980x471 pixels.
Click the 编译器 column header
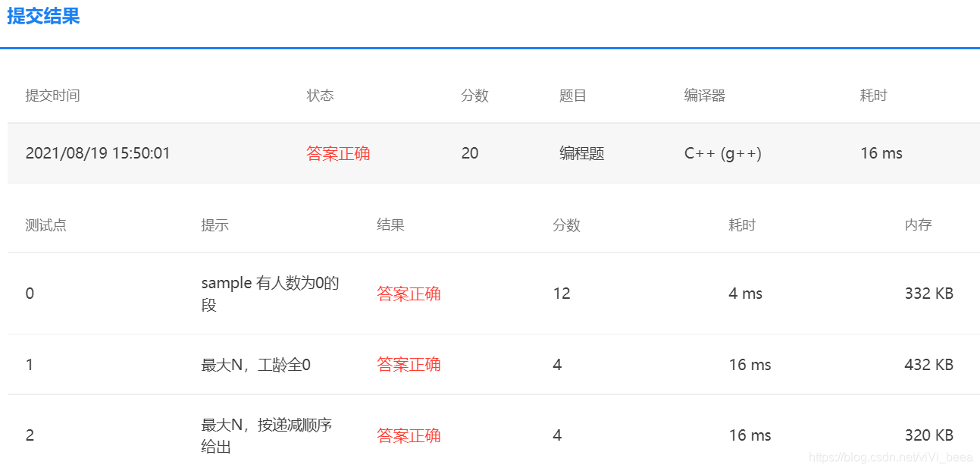pos(705,96)
